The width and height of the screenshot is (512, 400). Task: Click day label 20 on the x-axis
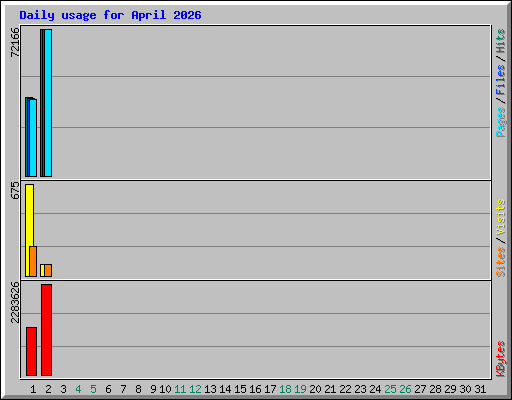315,389
